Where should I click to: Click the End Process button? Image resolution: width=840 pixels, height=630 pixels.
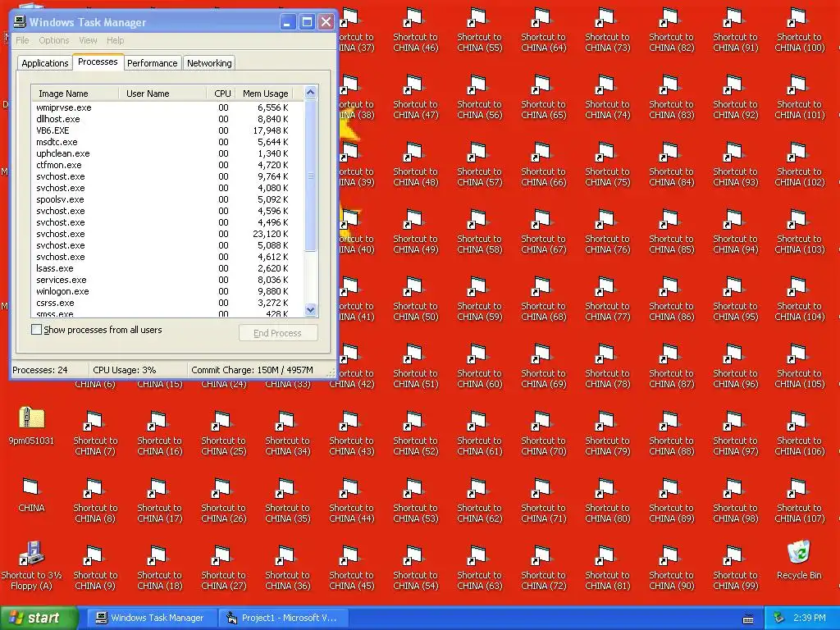(278, 333)
